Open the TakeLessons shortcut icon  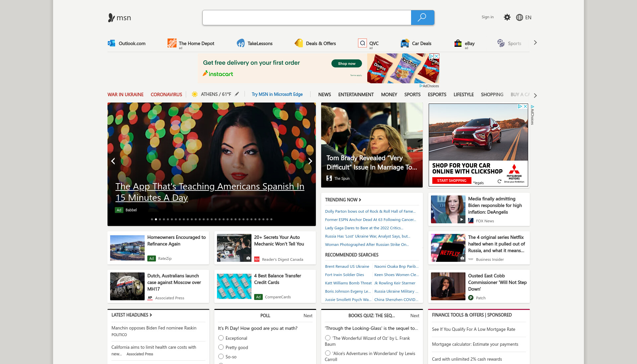coord(241,43)
